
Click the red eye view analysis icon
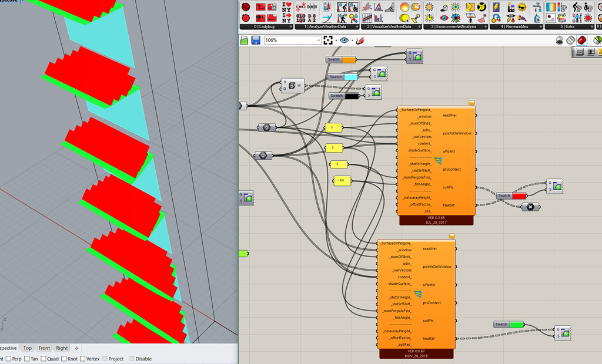click(444, 18)
